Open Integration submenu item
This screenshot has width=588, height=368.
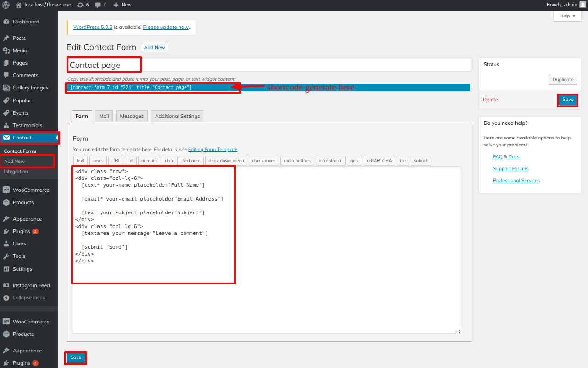pyautogui.click(x=16, y=171)
